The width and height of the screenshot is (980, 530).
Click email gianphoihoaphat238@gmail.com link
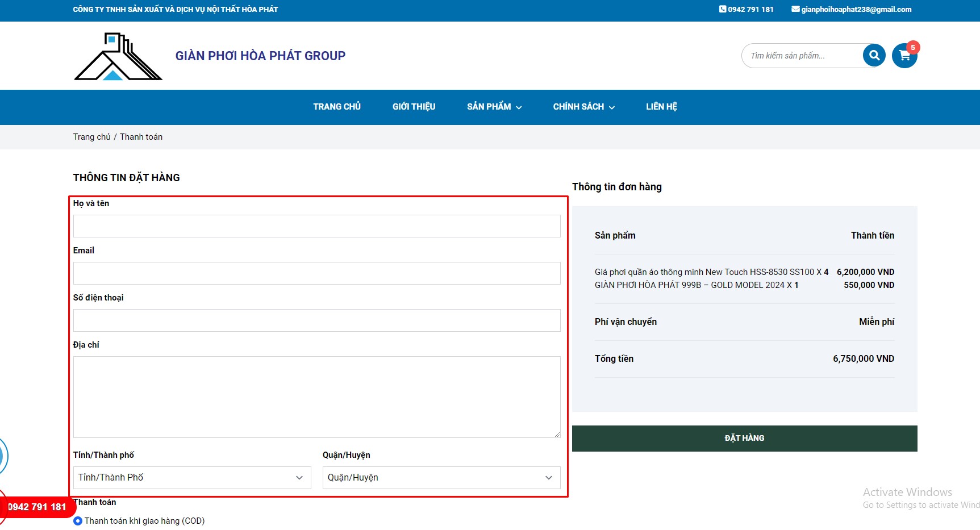coord(856,9)
